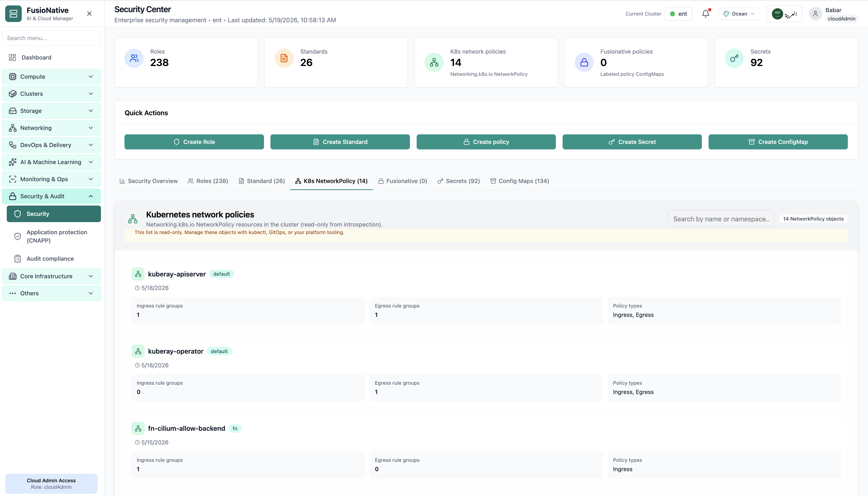Click the Application protection shield-check icon
This screenshot has width=868, height=496.
click(x=18, y=236)
